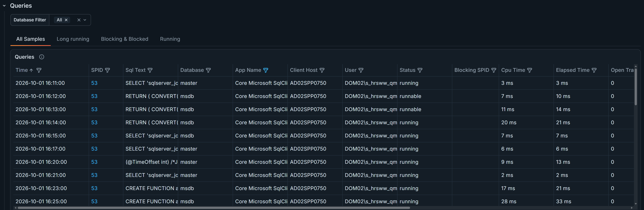This screenshot has height=210, width=644.
Task: Open SPID 53 link in 16:17:00 row
Action: tap(94, 149)
